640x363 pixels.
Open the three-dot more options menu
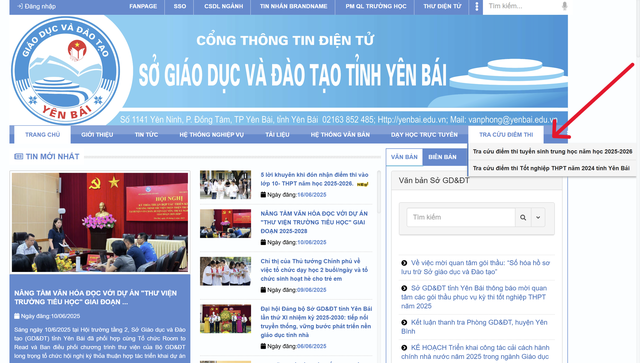click(476, 7)
